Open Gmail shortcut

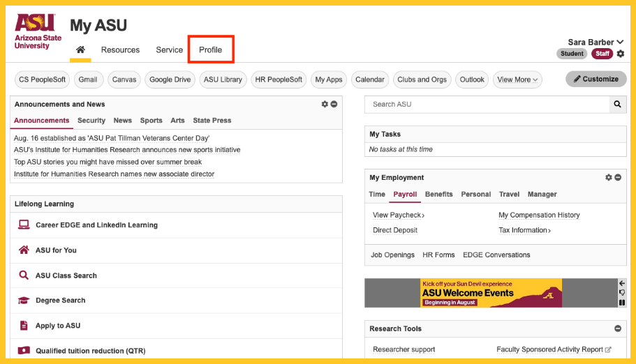coord(87,80)
